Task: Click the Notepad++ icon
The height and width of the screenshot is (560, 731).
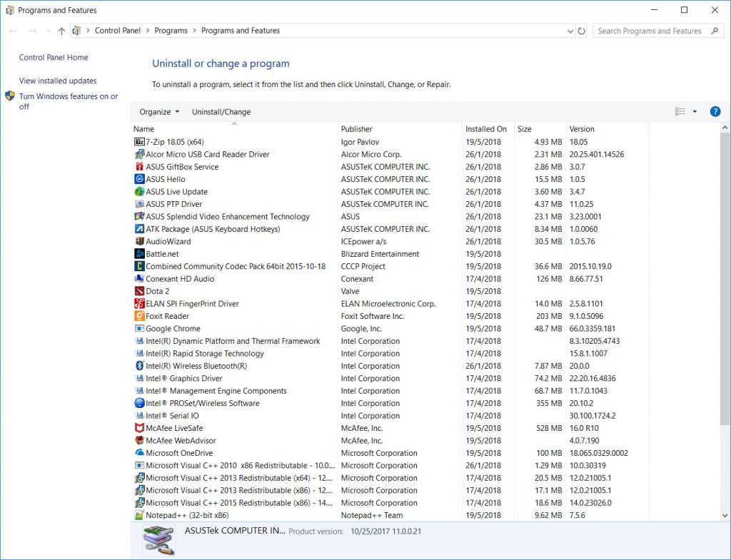Action: point(139,515)
